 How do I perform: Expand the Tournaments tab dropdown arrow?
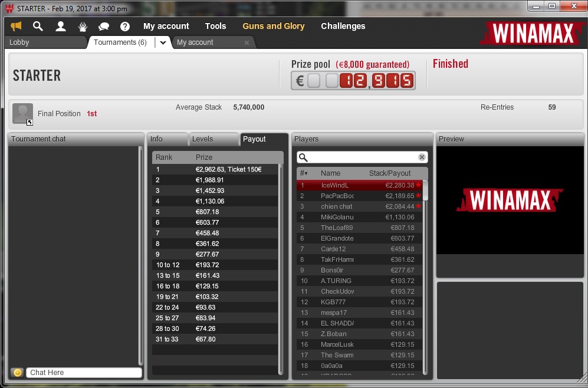point(163,42)
